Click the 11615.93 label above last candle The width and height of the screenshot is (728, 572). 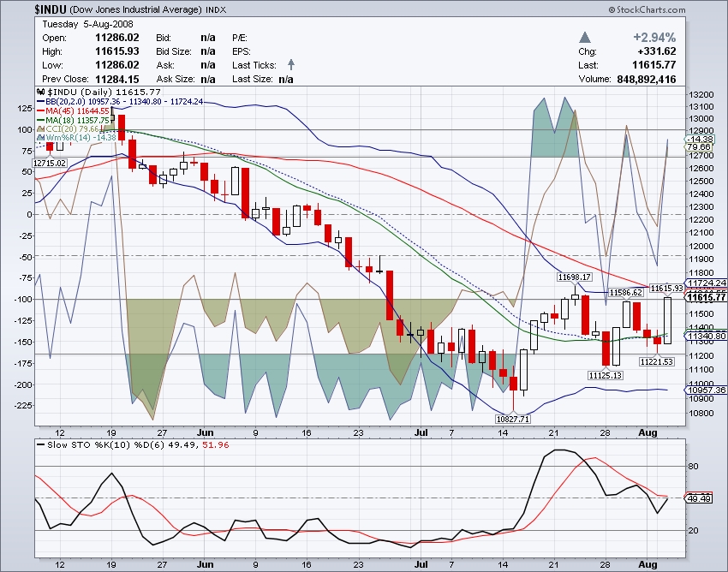tap(667, 289)
